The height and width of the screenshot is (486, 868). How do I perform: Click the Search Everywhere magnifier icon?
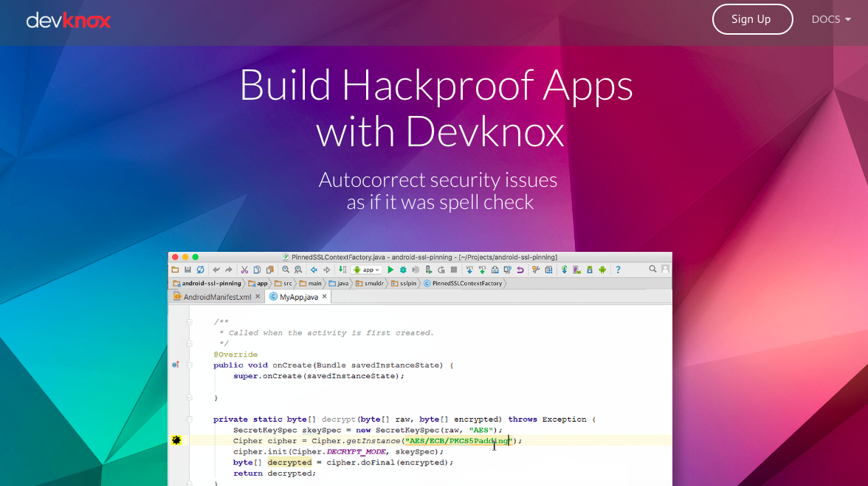pyautogui.click(x=652, y=270)
